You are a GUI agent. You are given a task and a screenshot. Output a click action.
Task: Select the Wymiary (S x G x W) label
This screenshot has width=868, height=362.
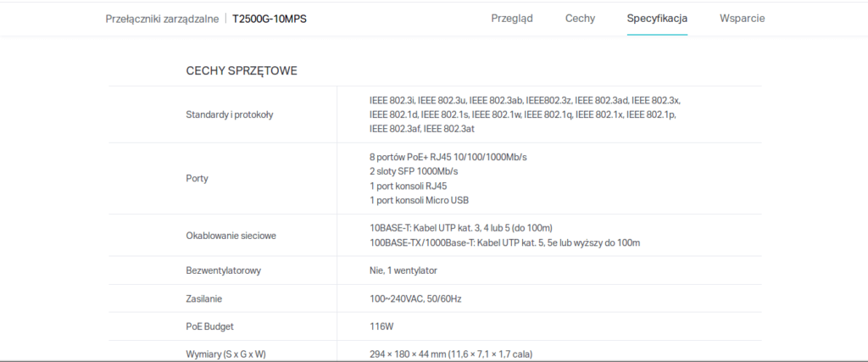point(231,354)
